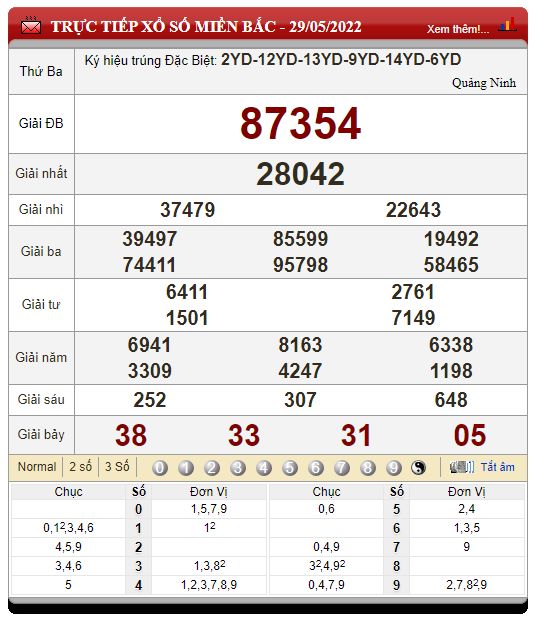Select the digit 5 ball filter

pos(290,468)
